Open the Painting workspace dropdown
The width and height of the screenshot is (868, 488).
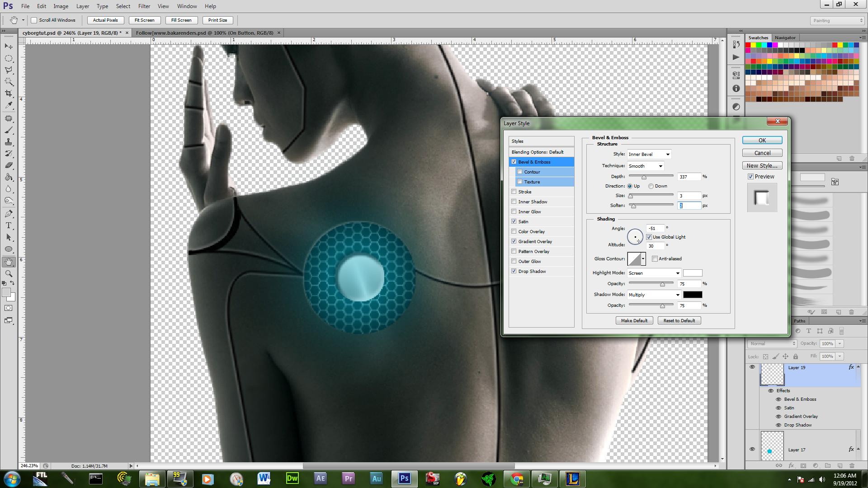tap(837, 20)
